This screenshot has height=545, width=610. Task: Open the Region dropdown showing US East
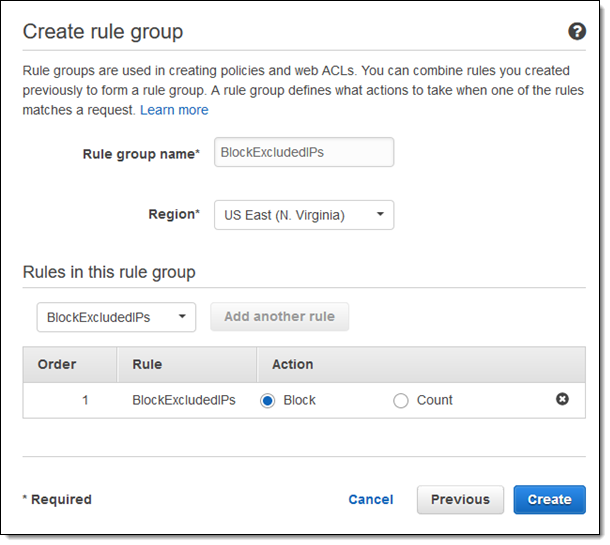point(304,215)
